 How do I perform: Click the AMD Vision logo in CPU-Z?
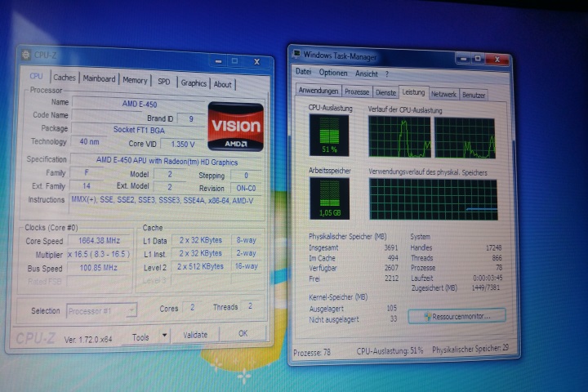pyautogui.click(x=235, y=127)
